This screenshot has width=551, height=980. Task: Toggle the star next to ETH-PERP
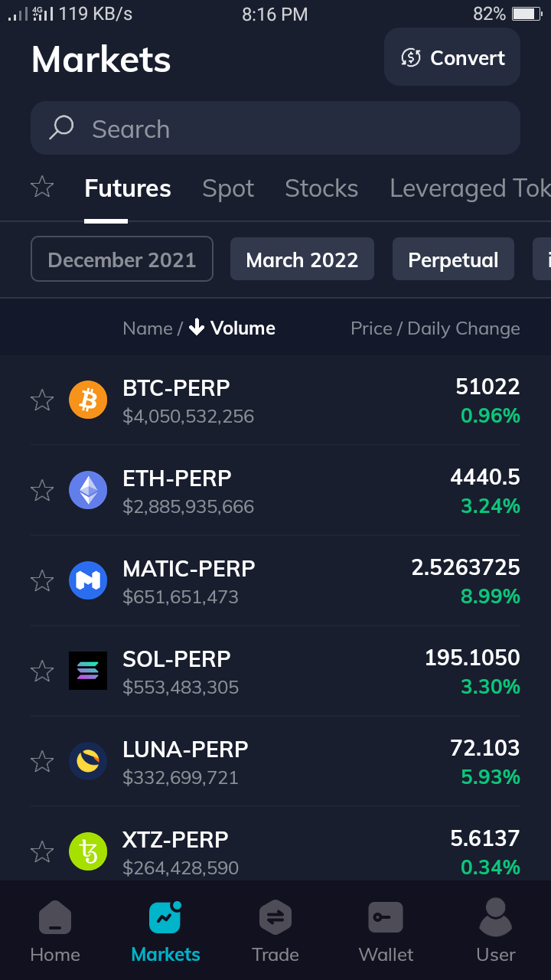point(42,490)
